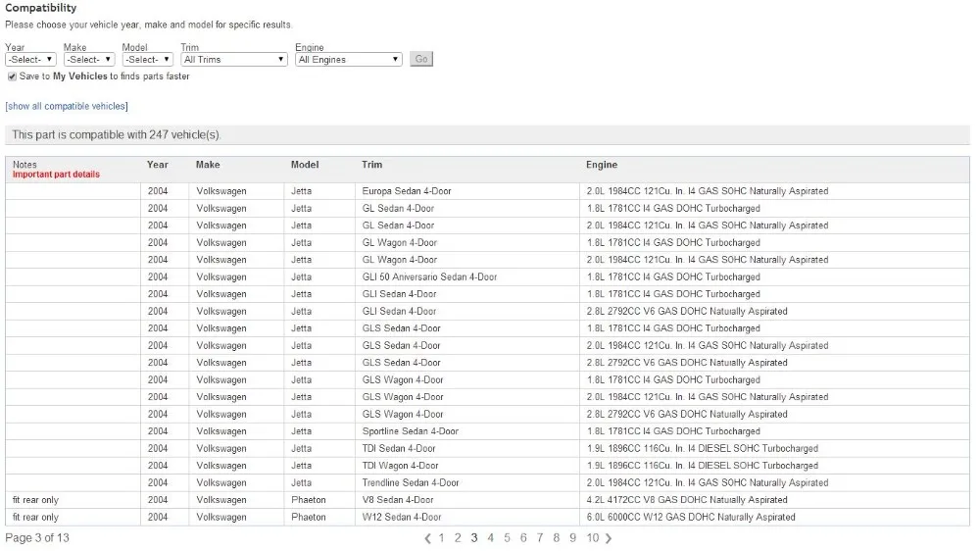The image size is (980, 551).
Task: Open the Model dropdown
Action: (x=148, y=60)
